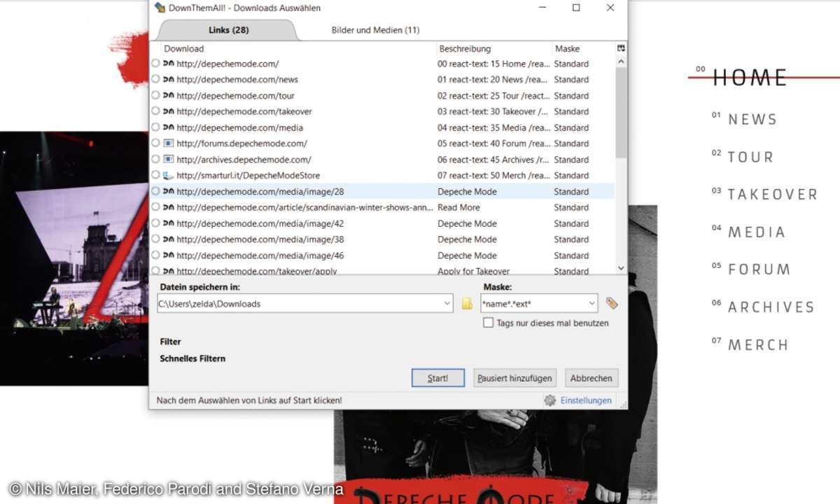Open FORUM in the website menu
The width and height of the screenshot is (840, 504).
(x=759, y=269)
